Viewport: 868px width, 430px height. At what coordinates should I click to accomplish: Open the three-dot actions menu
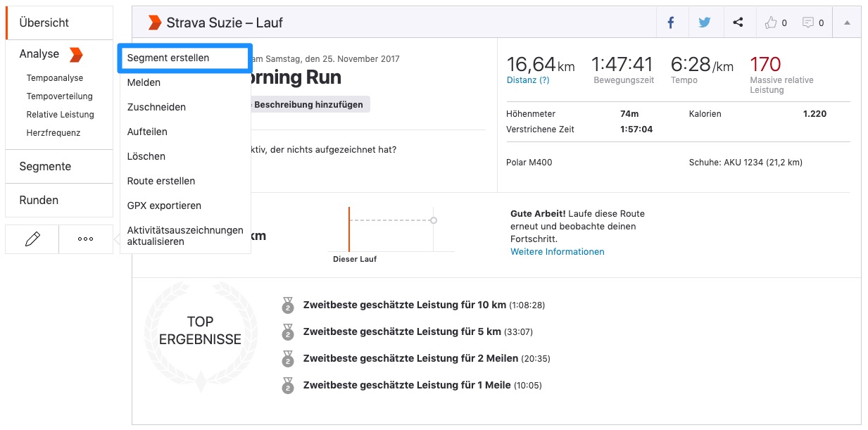pyautogui.click(x=85, y=239)
